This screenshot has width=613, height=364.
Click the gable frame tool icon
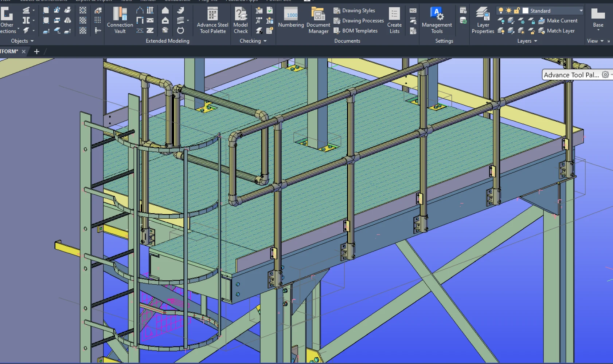(x=140, y=10)
